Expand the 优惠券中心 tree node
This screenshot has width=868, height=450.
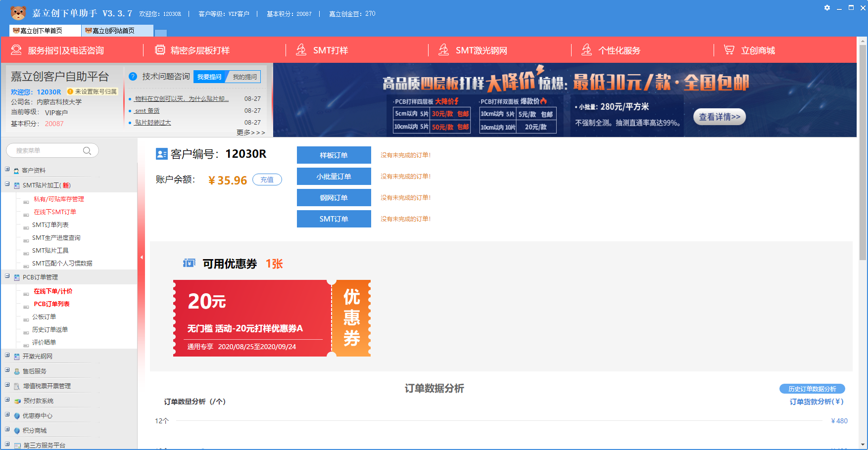coord(7,414)
